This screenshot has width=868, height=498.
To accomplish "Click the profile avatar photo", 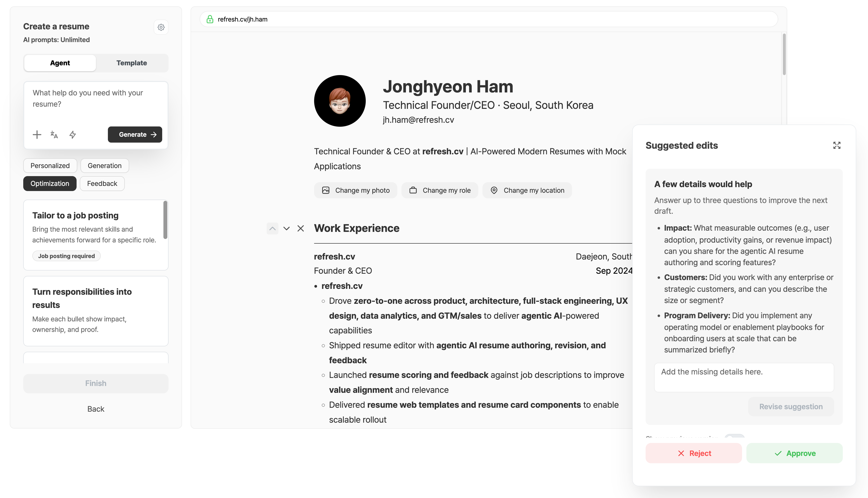I will click(x=340, y=101).
